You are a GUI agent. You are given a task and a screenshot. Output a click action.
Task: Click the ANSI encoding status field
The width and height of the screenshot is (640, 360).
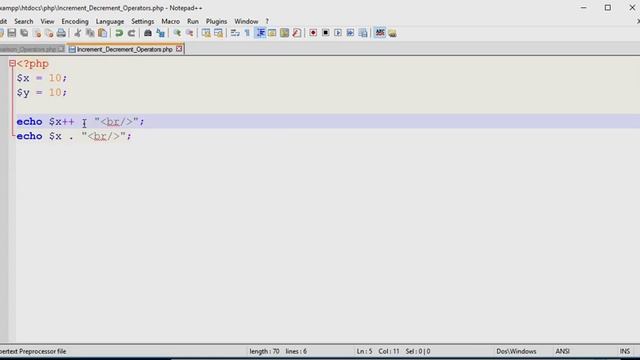tap(562, 351)
